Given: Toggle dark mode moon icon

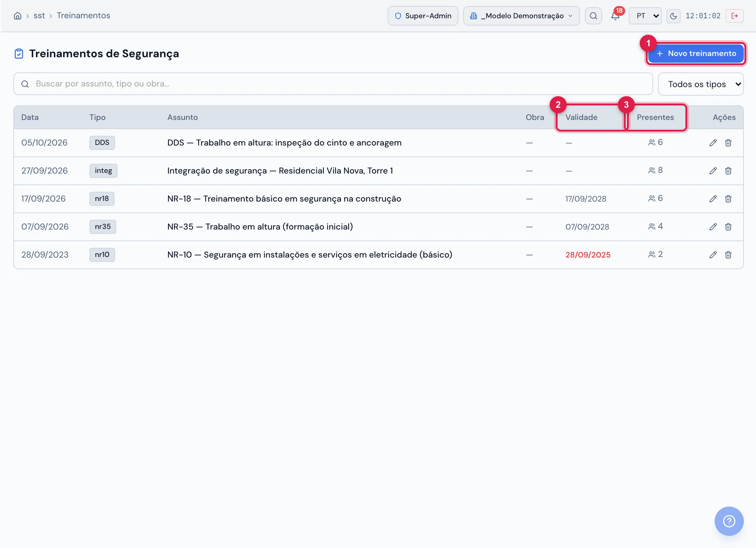Looking at the screenshot, I should (673, 16).
